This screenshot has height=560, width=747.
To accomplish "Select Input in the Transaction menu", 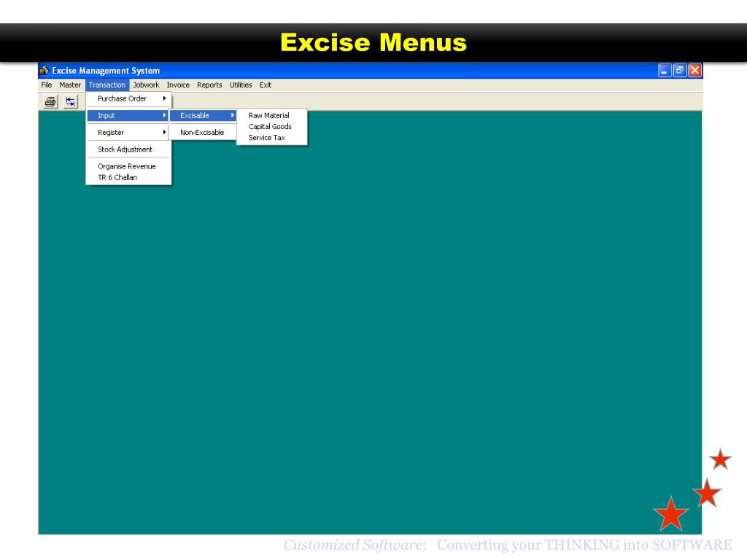I will 128,115.
